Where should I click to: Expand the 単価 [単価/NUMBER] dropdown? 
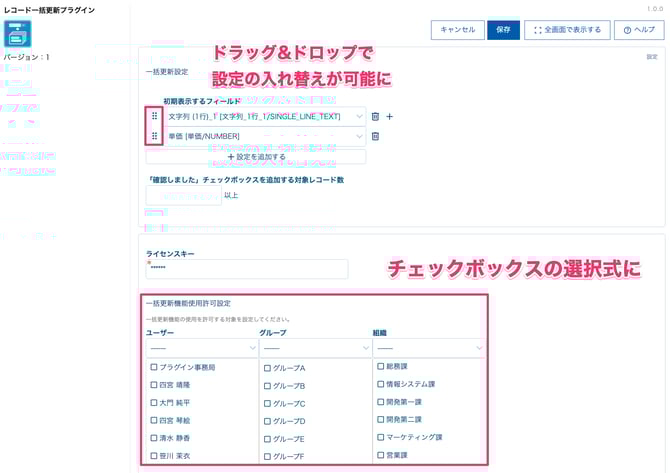(264, 136)
